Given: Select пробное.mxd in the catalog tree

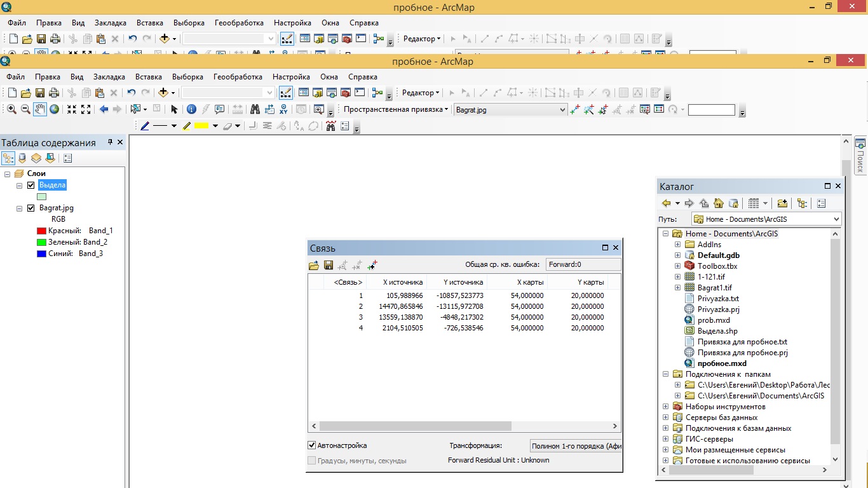Looking at the screenshot, I should coord(722,363).
